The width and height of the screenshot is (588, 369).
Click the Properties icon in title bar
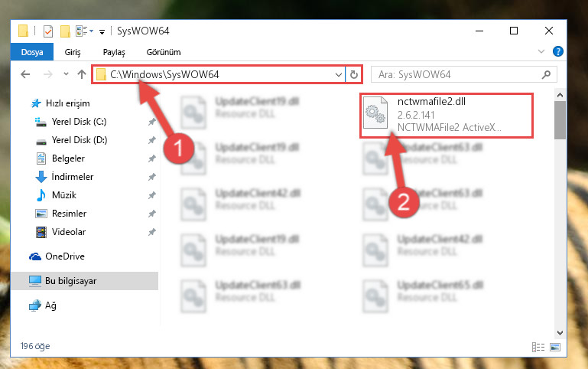[x=48, y=31]
